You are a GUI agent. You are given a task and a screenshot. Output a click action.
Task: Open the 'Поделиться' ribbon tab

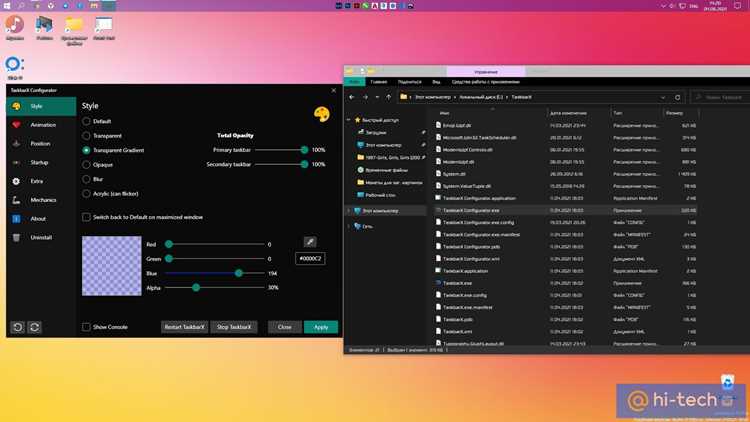click(409, 82)
